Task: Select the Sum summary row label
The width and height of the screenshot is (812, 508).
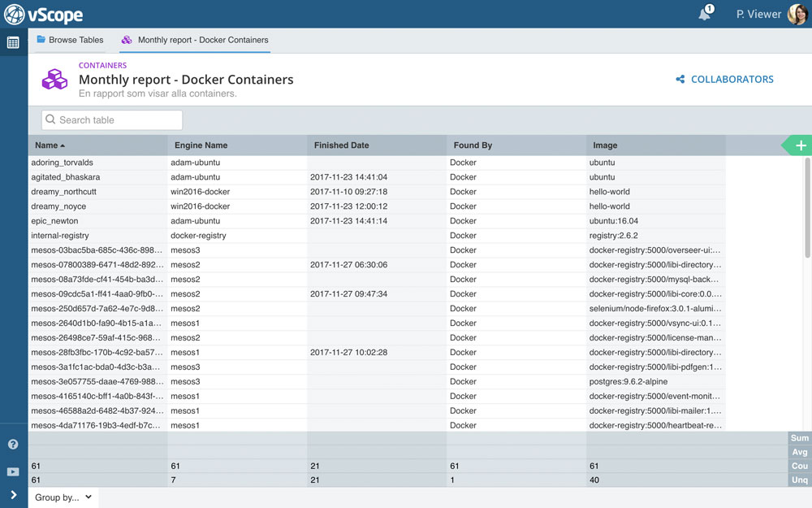Action: [800, 438]
